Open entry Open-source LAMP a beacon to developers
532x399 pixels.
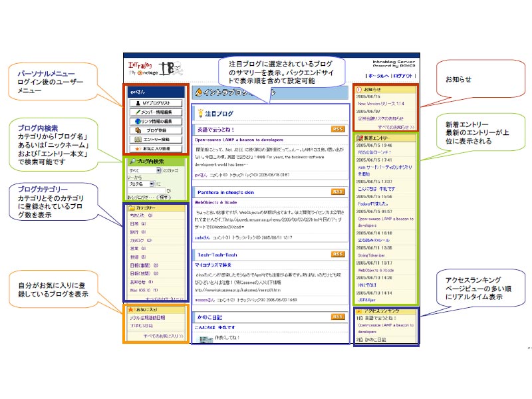[239, 140]
